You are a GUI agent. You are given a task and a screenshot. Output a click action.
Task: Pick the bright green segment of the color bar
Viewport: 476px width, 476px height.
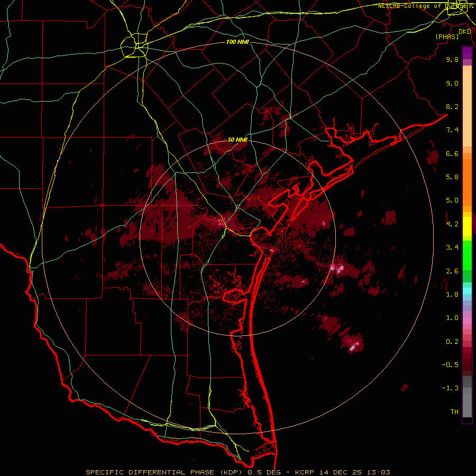467,255
